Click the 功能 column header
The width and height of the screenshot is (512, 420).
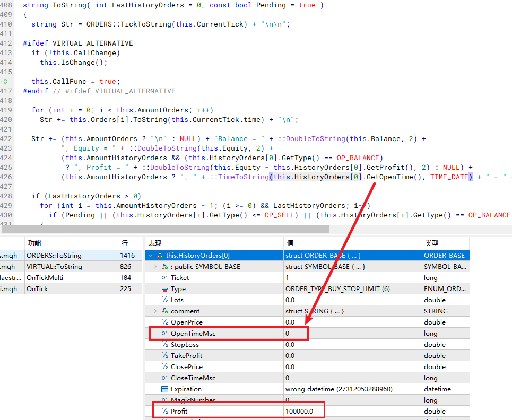pyautogui.click(x=71, y=243)
